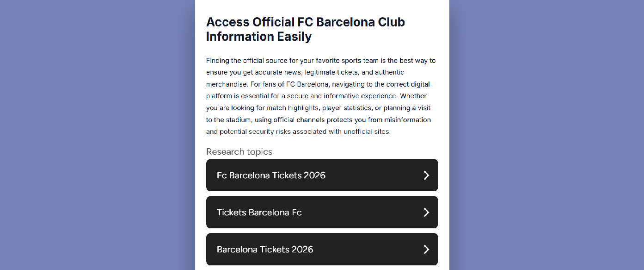Click the empty dark middle of Tickets Barcelona Fc row
644x270 pixels.
[x=363, y=212]
